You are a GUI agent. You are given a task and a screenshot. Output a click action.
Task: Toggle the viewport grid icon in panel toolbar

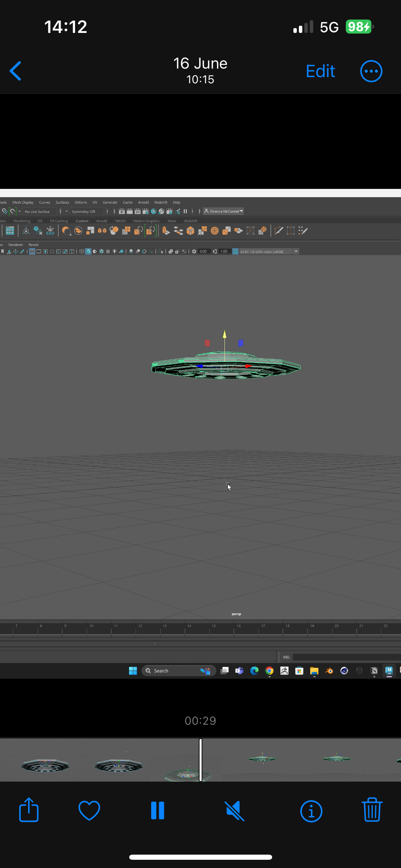[x=32, y=251]
